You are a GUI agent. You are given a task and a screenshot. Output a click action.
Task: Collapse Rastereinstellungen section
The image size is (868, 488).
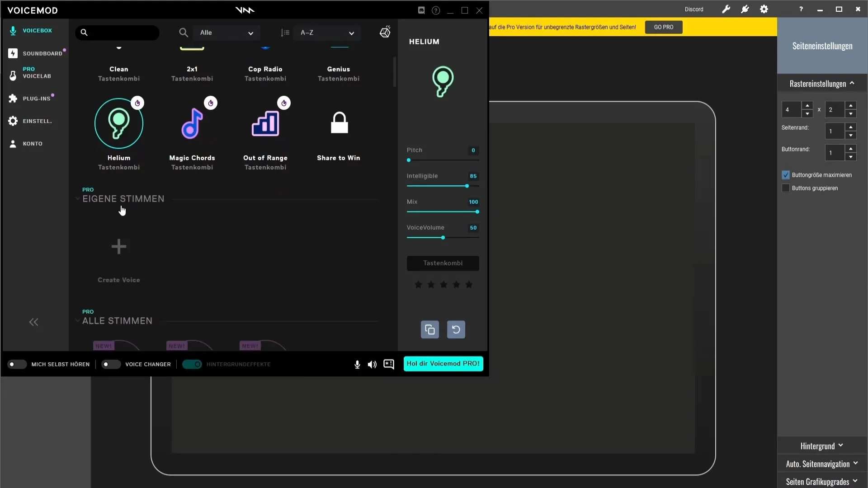coord(822,84)
